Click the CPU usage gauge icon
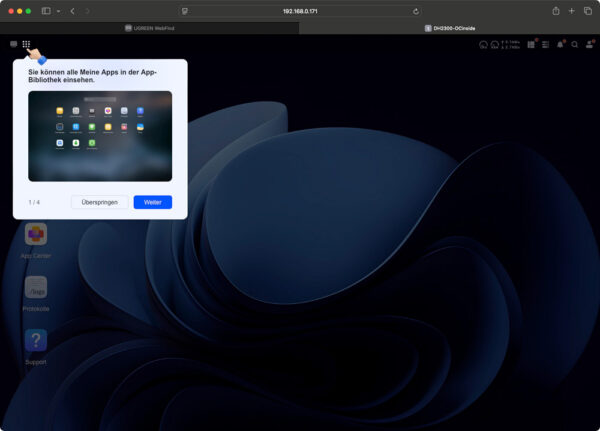The width and height of the screenshot is (600, 431). pyautogui.click(x=482, y=44)
